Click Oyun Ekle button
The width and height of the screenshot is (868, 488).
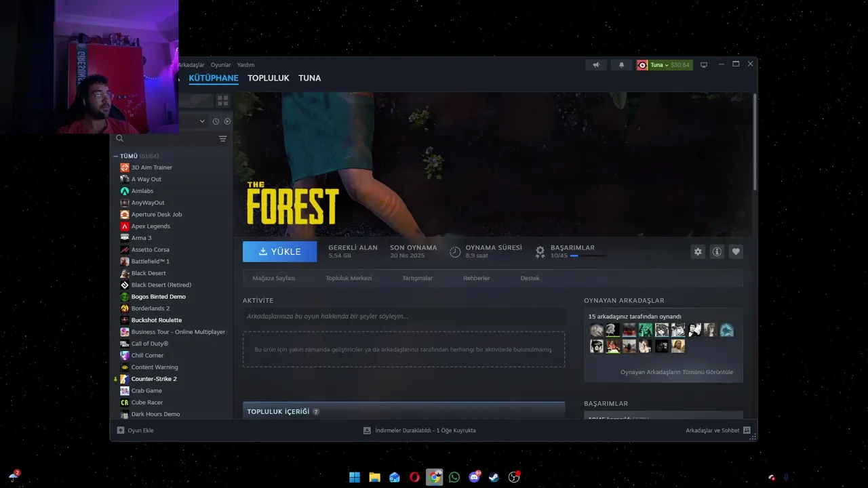point(136,430)
